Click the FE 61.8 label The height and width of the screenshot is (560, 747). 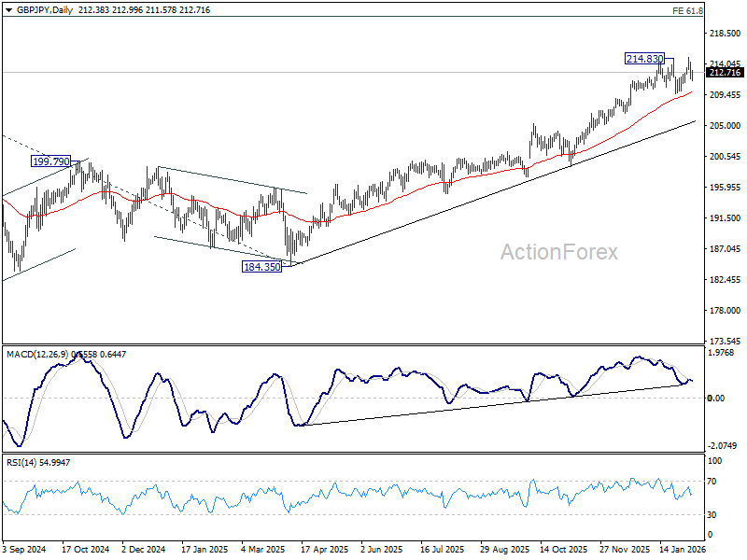tap(687, 10)
